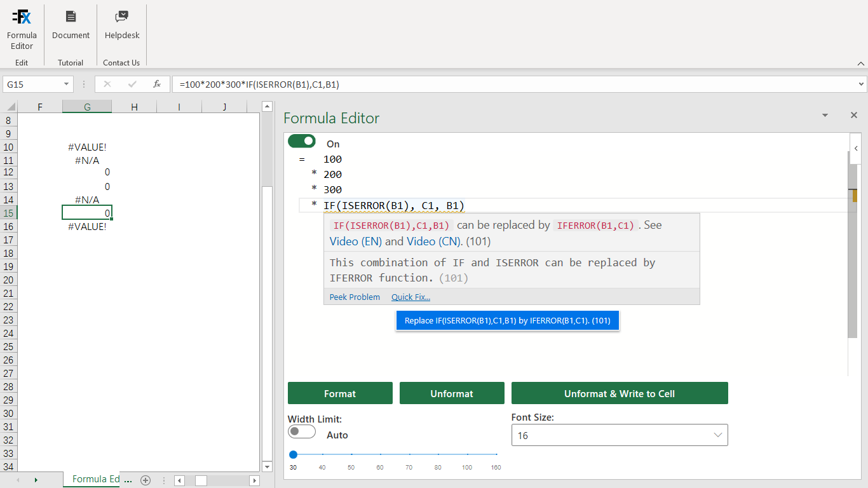Cancel formula entry with X icon
868x488 pixels.
[107, 84]
